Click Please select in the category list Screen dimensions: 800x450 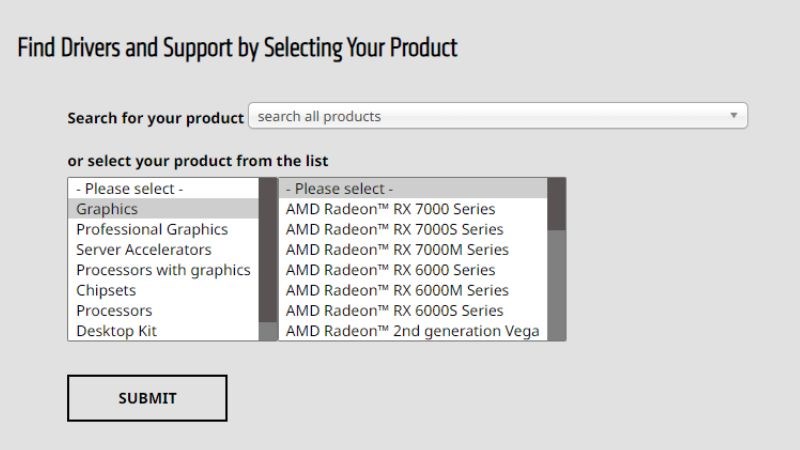click(130, 188)
